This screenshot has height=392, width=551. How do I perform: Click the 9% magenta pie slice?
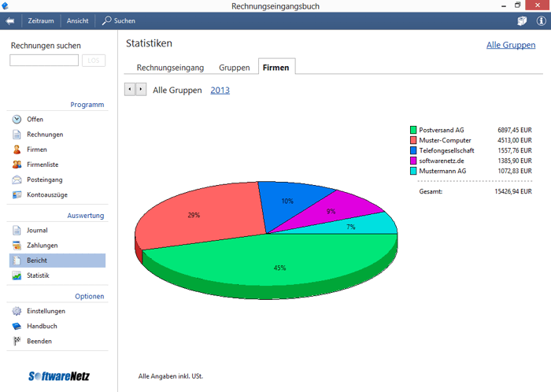[x=331, y=211]
